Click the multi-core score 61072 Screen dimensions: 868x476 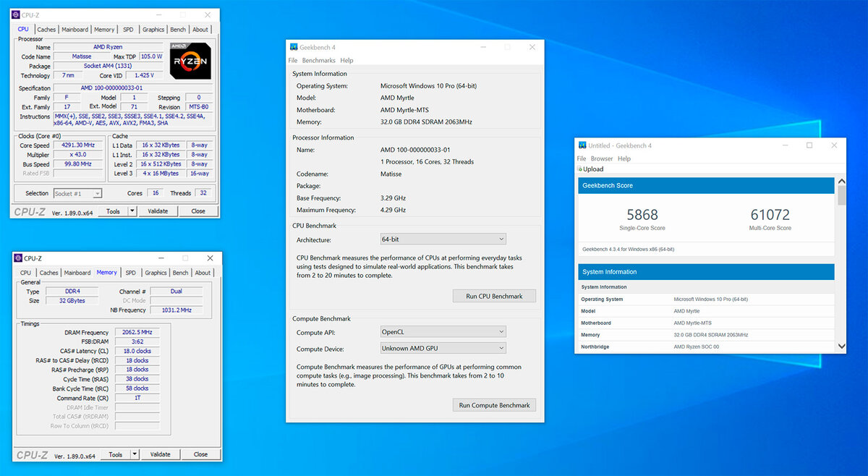coord(770,215)
